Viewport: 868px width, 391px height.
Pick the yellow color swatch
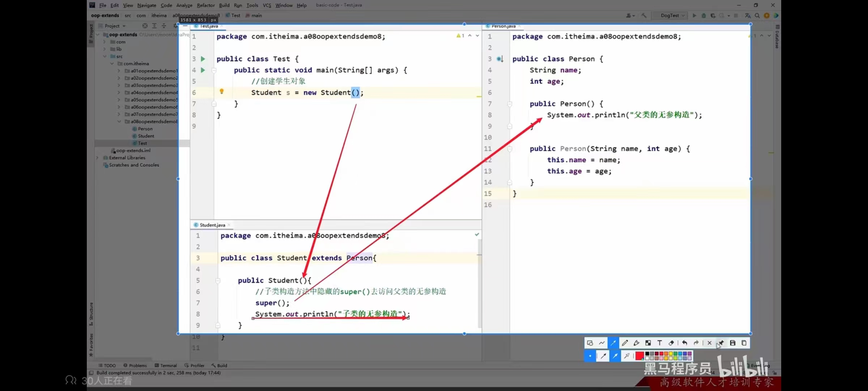pyautogui.click(x=671, y=354)
